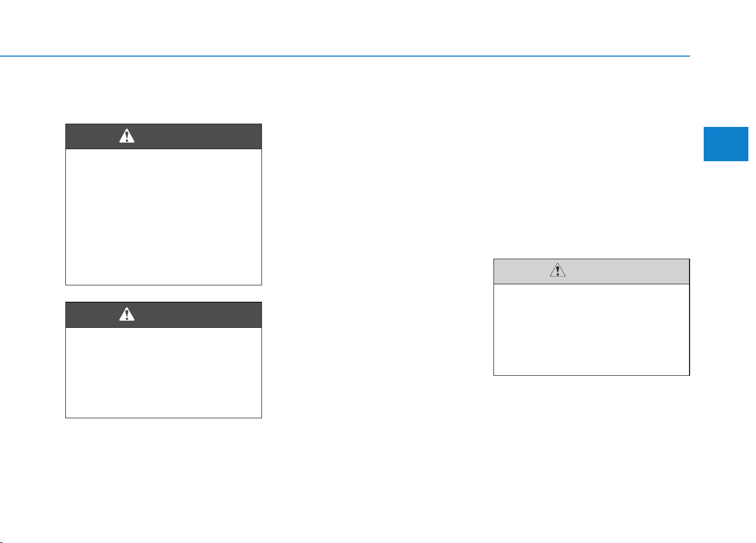Image resolution: width=756 pixels, height=543 pixels.
Task: Click the thin blue horizontal rule across the page
Action: click(345, 56)
